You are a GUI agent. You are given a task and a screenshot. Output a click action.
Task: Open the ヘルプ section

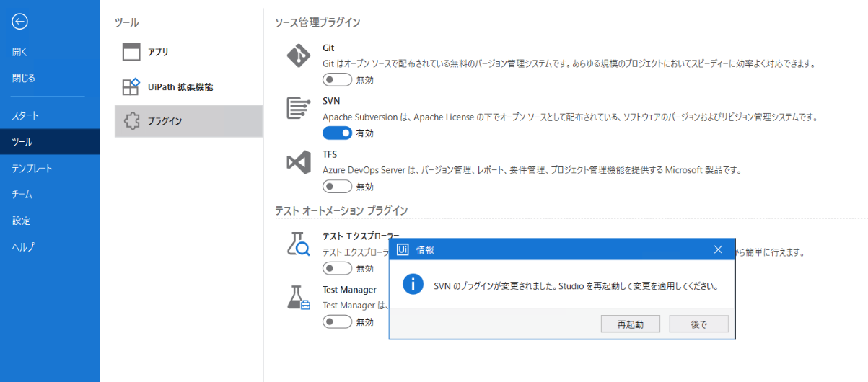(x=50, y=246)
